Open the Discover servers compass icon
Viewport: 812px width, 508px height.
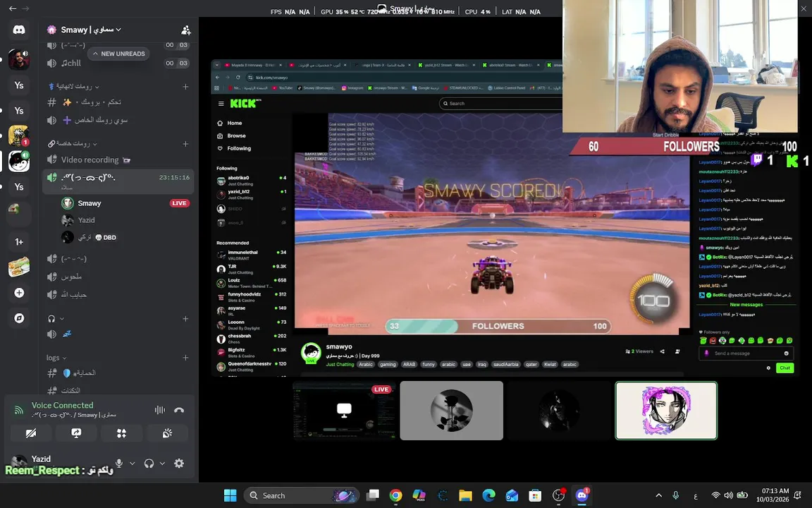point(19,318)
